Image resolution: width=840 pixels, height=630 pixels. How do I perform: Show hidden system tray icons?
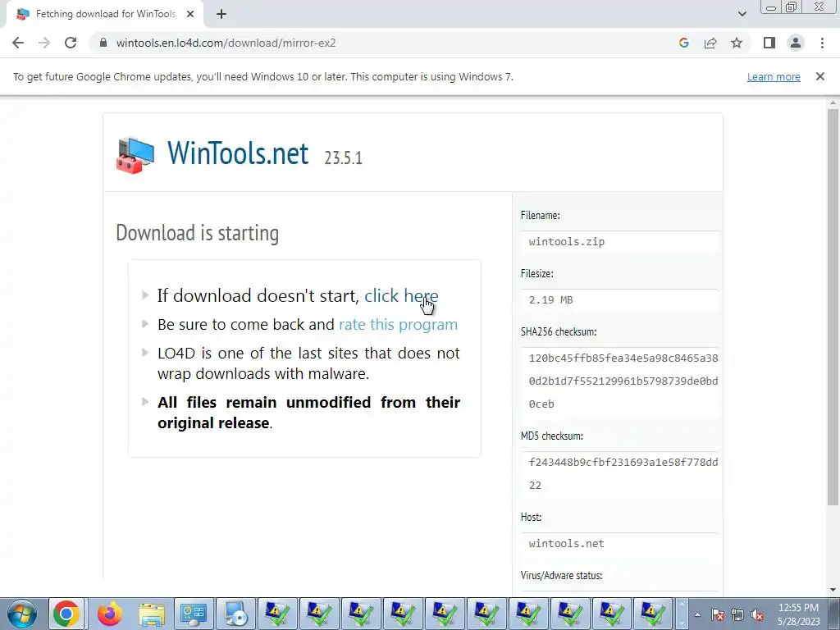(697, 614)
